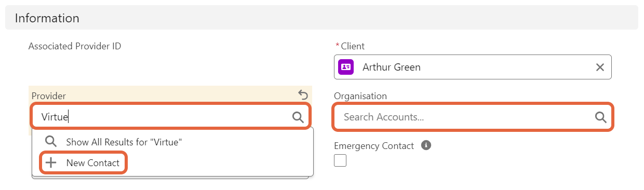This screenshot has width=644, height=190.
Task: Tick the Emergency Contact checkbox
Action: (x=340, y=161)
